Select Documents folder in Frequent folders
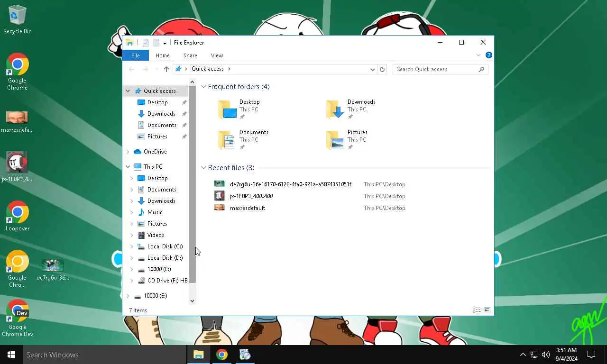 pyautogui.click(x=243, y=140)
